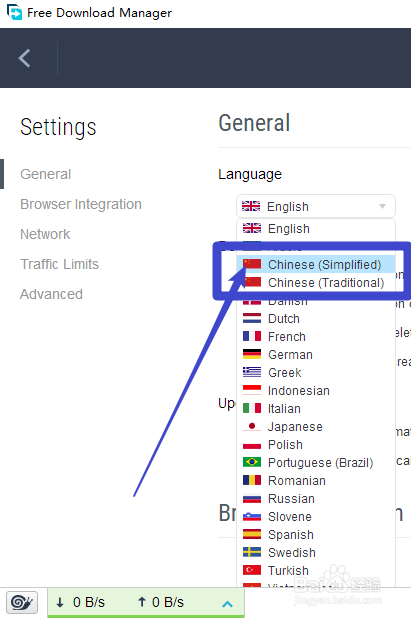Select Italian from language list
Screen dimensions: 411x618
316,409
